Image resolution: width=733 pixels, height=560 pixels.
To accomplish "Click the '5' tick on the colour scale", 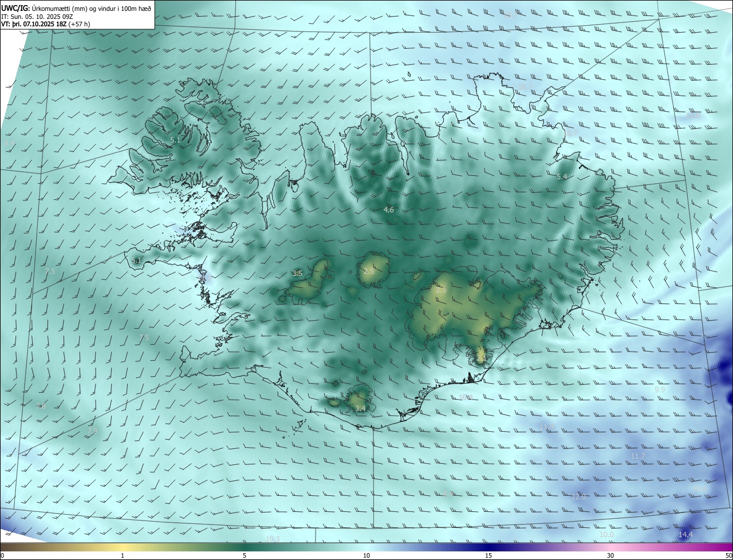I will 245,556.
